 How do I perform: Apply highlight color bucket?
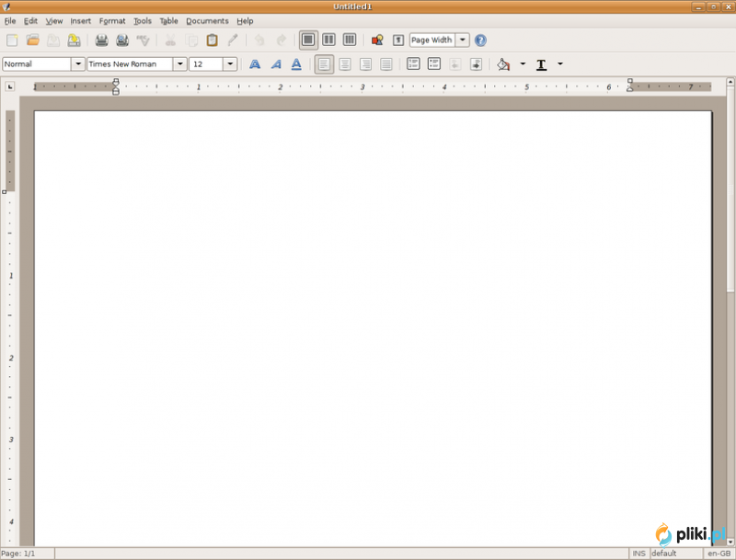click(x=503, y=64)
